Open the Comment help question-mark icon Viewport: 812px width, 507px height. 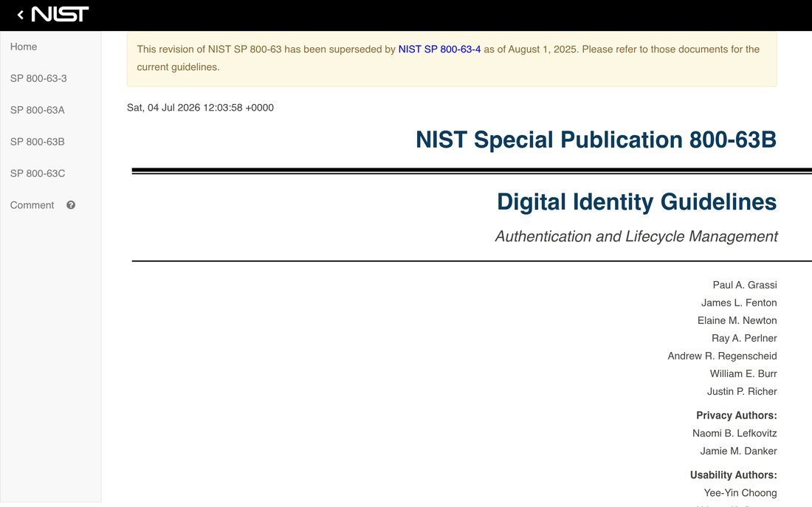point(71,205)
